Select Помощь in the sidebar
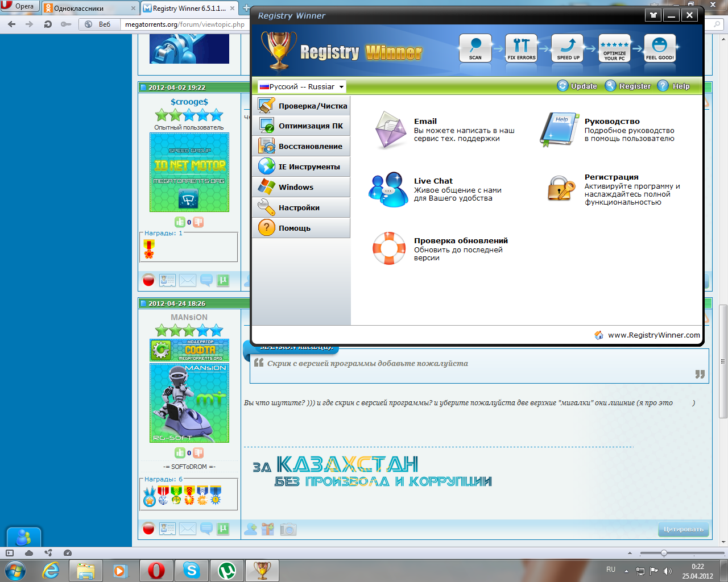Screen dimensions: 728x582 [x=301, y=228]
